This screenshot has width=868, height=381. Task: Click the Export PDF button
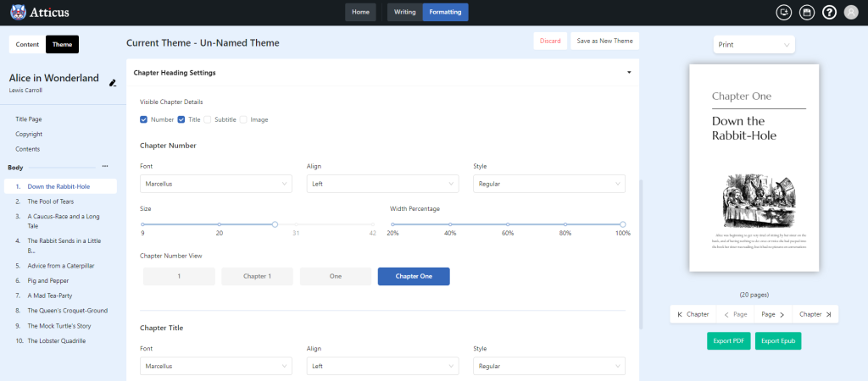(728, 340)
